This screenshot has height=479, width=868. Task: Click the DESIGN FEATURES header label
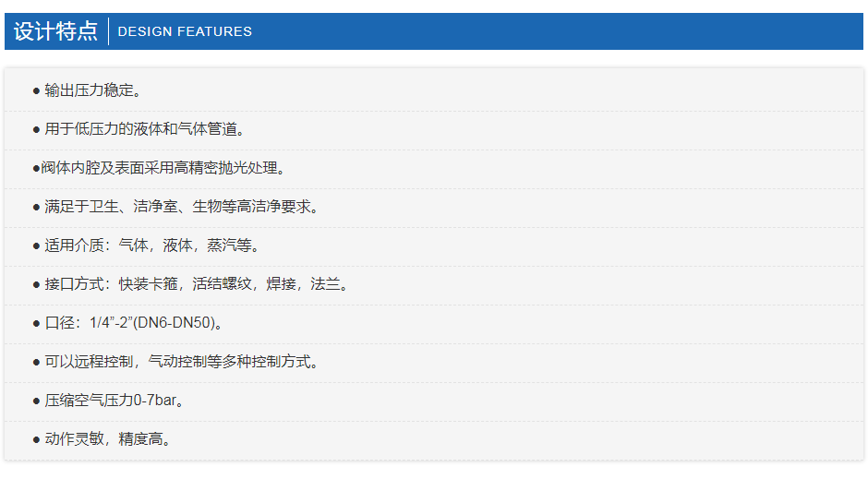[x=185, y=31]
